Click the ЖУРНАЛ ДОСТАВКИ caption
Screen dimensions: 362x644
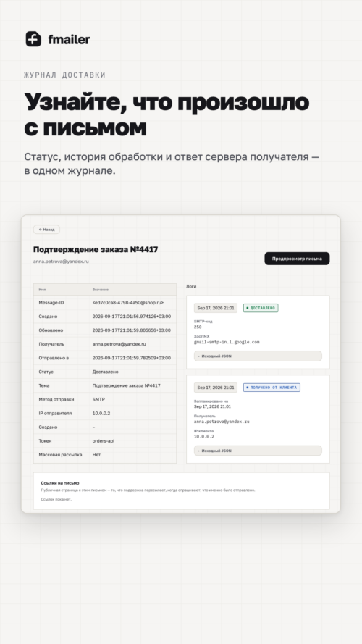pyautogui.click(x=65, y=75)
